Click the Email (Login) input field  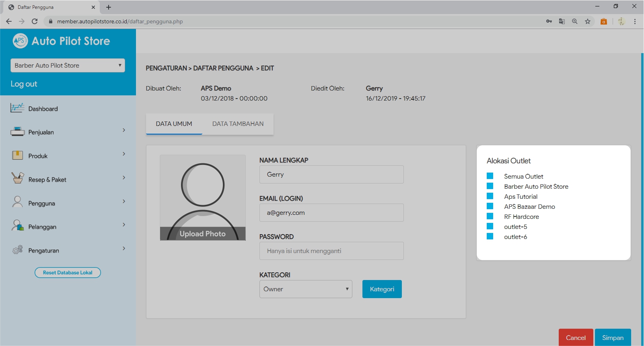(331, 213)
